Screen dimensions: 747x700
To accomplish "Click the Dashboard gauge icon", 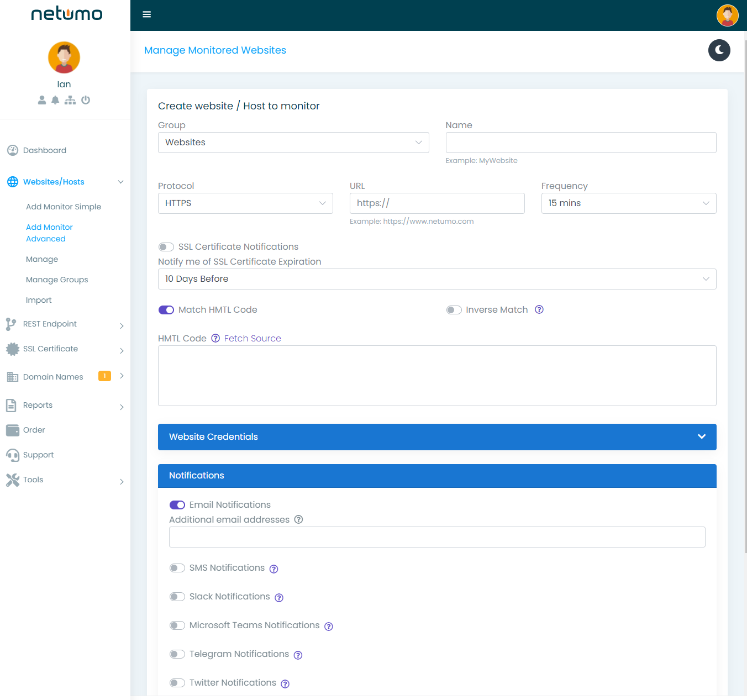I will pos(13,150).
